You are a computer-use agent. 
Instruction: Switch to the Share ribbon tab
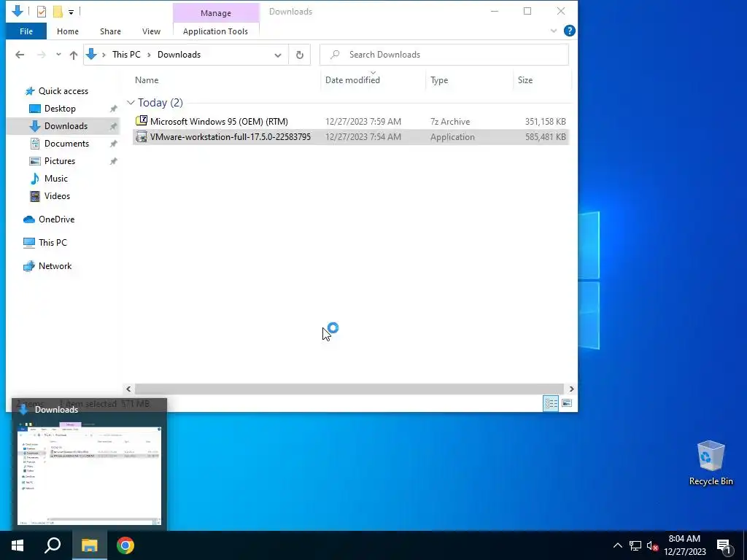(x=110, y=31)
